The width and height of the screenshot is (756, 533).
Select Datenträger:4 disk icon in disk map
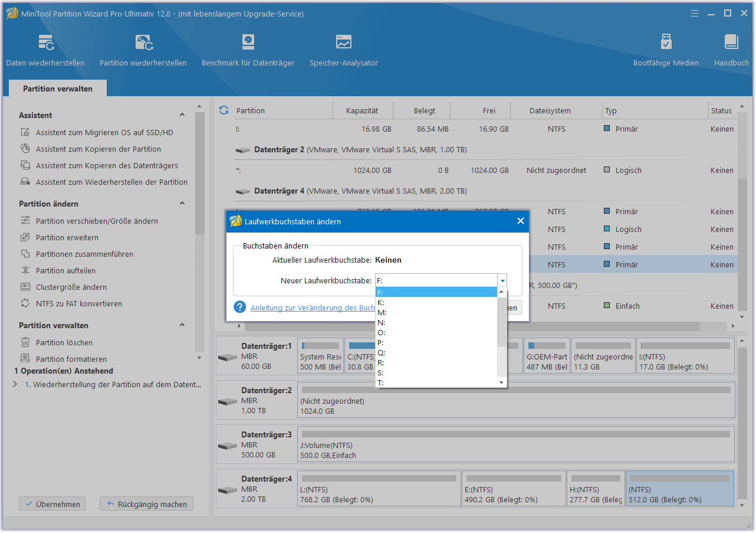pyautogui.click(x=227, y=491)
